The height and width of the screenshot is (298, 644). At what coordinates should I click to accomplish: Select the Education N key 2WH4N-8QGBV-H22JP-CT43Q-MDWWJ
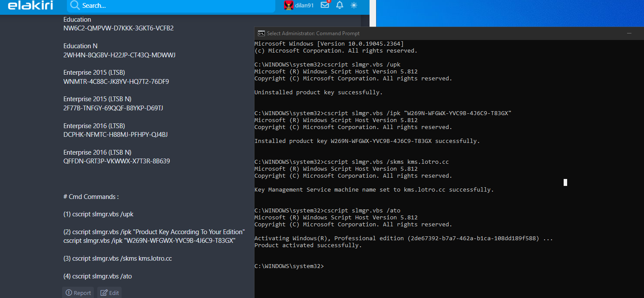pyautogui.click(x=119, y=55)
